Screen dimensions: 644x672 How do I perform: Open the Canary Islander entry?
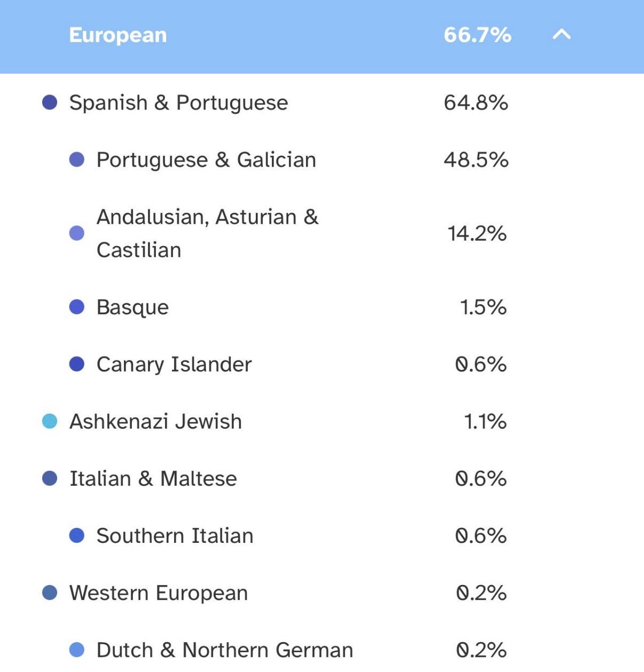pos(174,364)
